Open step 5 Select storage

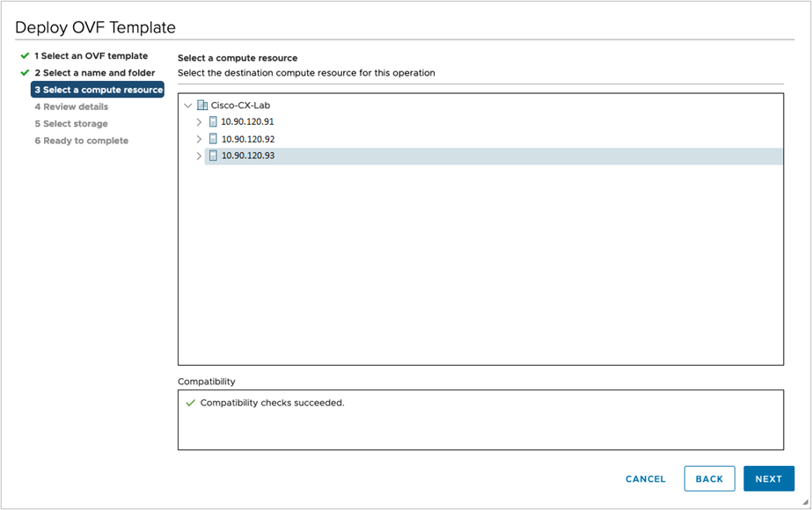[x=71, y=124]
